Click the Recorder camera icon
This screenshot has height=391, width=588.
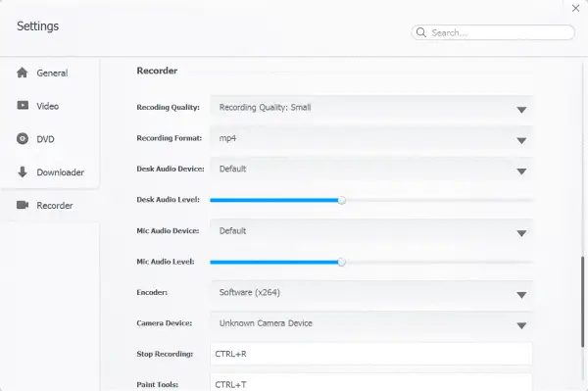(x=23, y=205)
